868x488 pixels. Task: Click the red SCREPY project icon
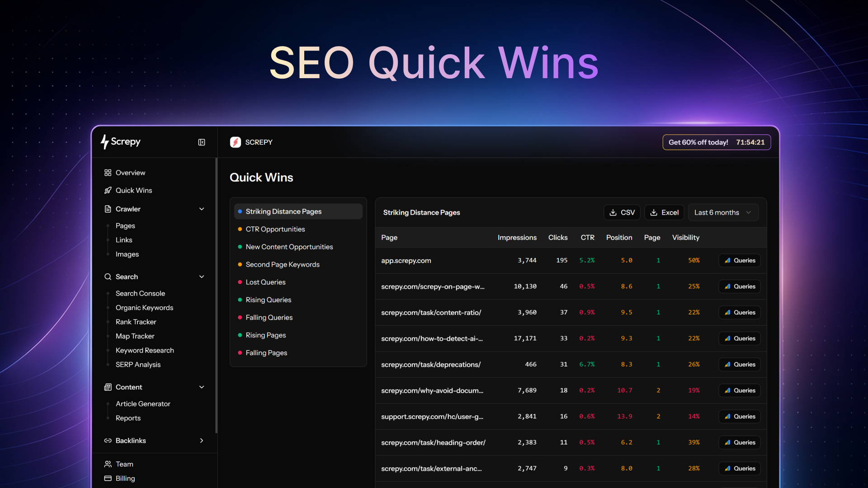(235, 142)
